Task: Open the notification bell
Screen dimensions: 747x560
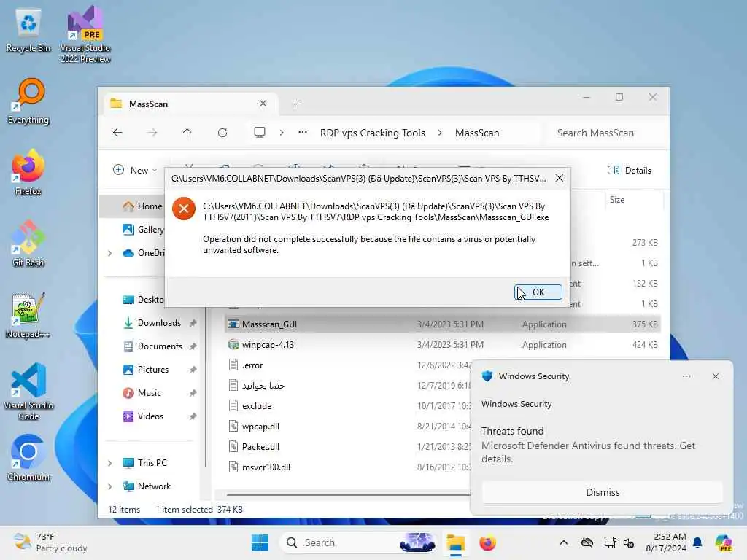Action: point(697,542)
